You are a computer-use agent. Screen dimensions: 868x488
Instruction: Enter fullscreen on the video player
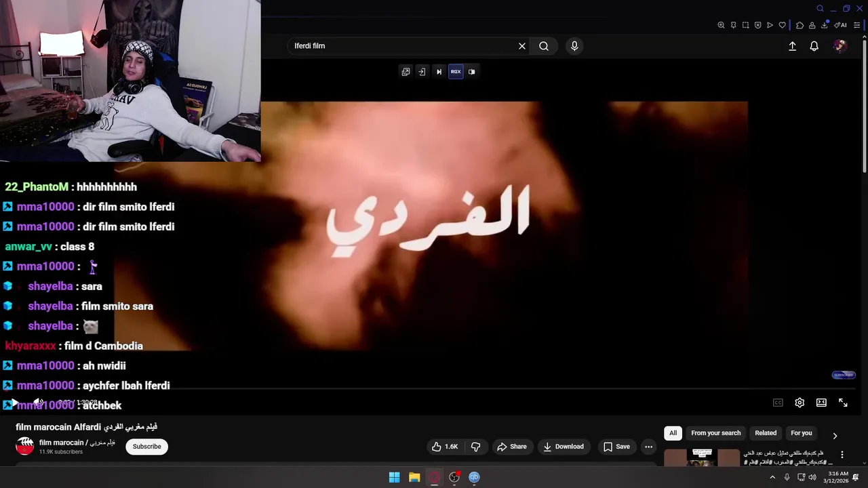(x=843, y=403)
